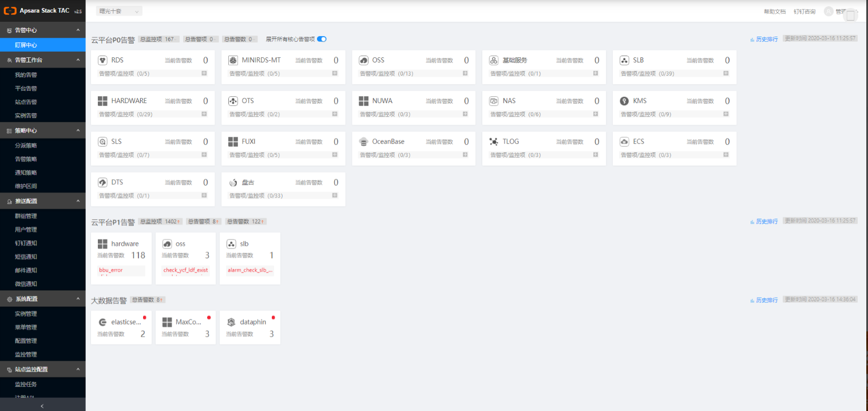Screen dimensions: 868x411
Task: Click the 盘古 service icon
Action: (233, 182)
